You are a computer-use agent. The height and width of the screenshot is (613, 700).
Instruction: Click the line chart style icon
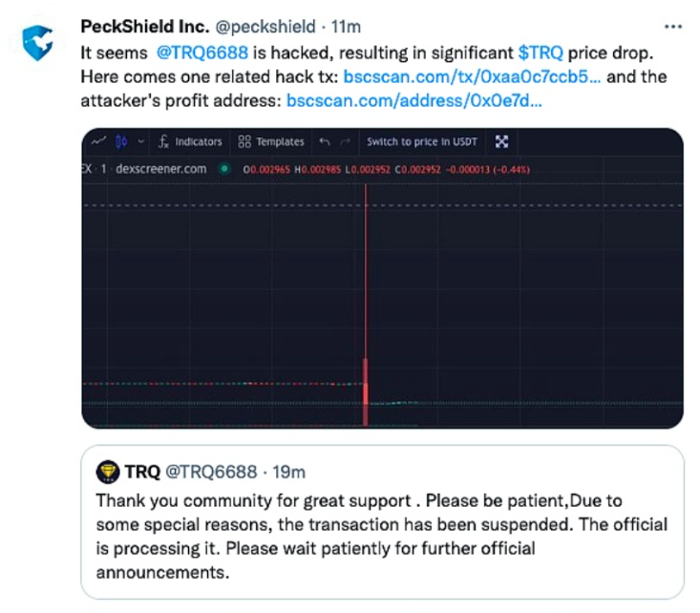pos(97,141)
